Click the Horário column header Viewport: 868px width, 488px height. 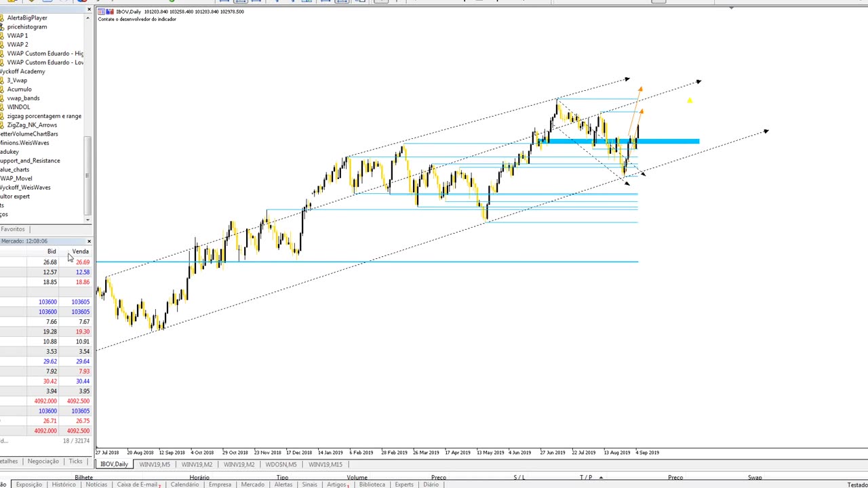point(199,477)
